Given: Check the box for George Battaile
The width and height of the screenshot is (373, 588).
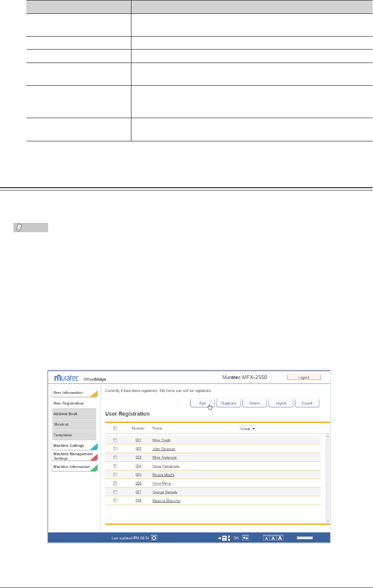Looking at the screenshot, I should pyautogui.click(x=115, y=492).
